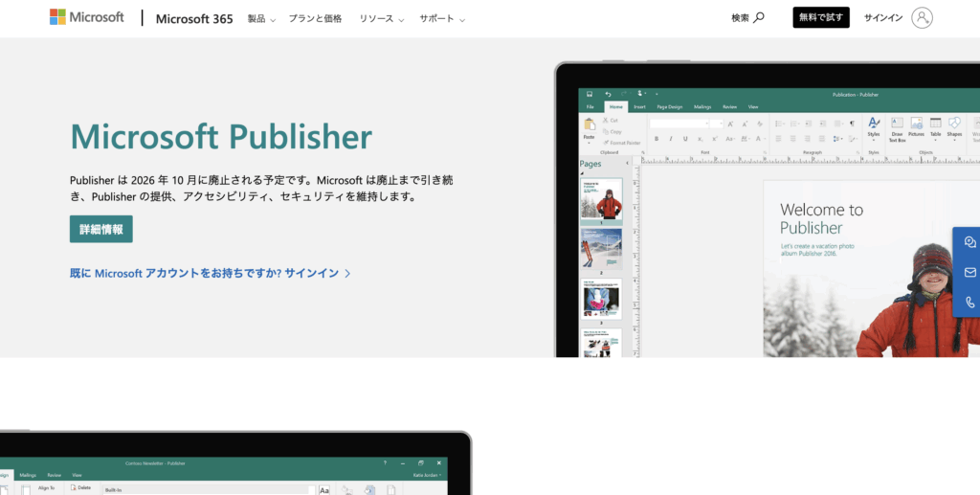
Task: Click the Format Painter command
Action: [622, 143]
